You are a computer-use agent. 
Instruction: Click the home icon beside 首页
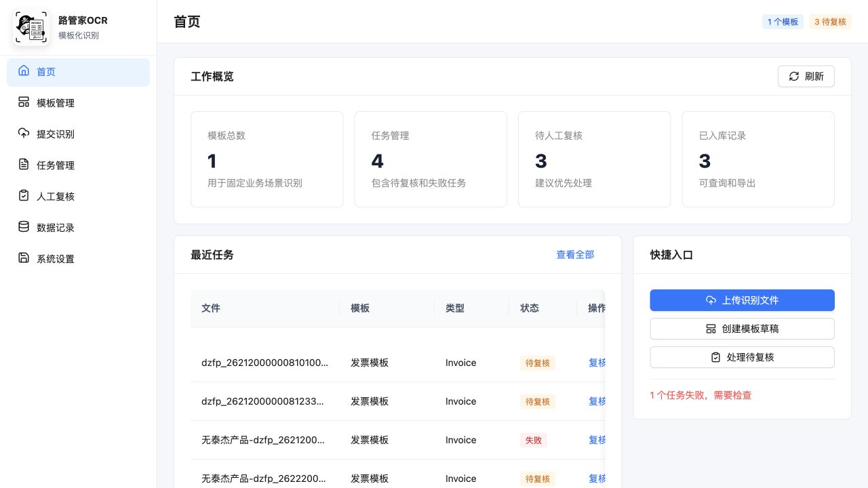pyautogui.click(x=24, y=71)
